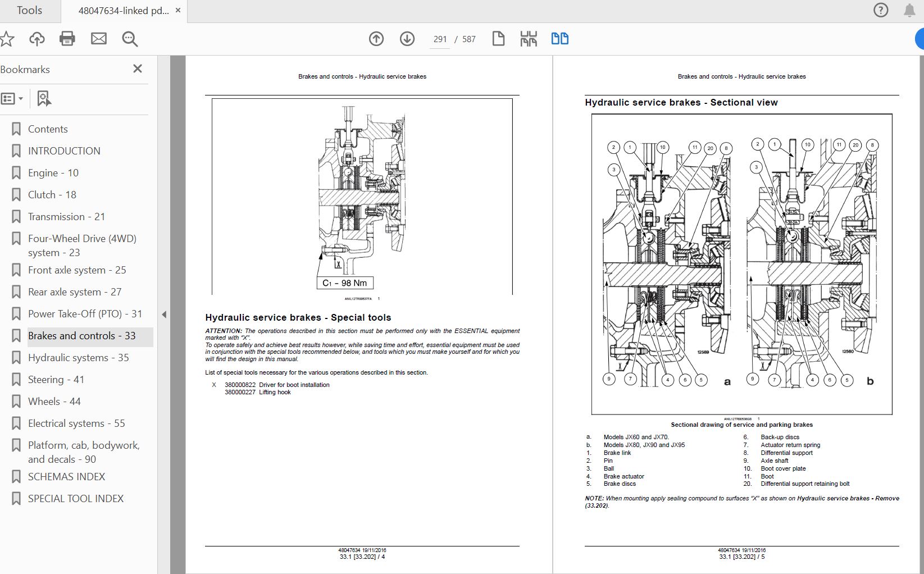The width and height of the screenshot is (924, 574).
Task: Click the upload to cloud icon
Action: click(37, 39)
